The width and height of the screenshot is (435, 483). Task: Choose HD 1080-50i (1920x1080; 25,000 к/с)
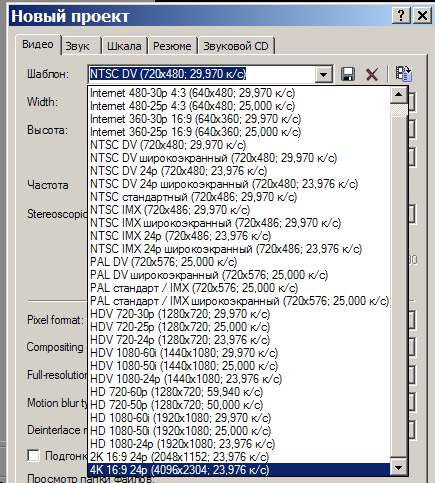(239, 431)
